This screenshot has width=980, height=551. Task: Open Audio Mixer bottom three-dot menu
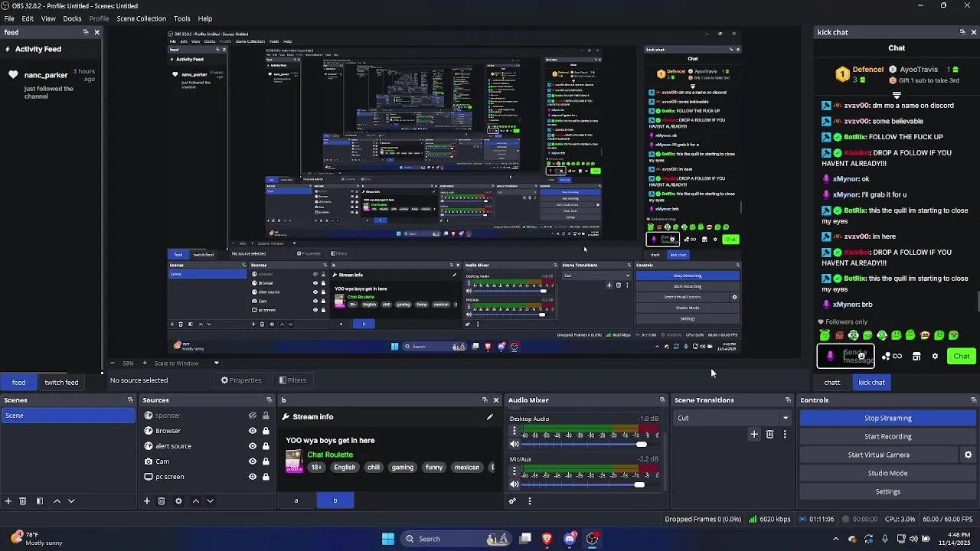[530, 501]
